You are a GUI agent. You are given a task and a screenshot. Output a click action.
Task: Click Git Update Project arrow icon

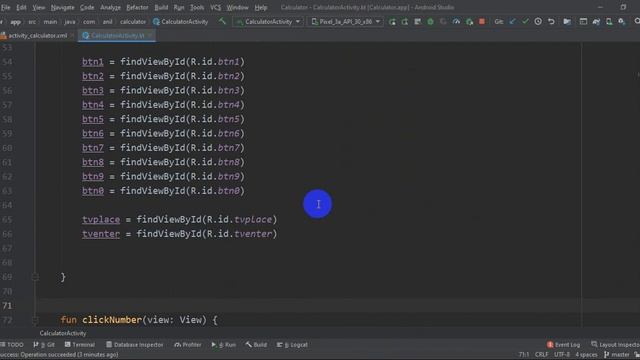click(x=512, y=22)
